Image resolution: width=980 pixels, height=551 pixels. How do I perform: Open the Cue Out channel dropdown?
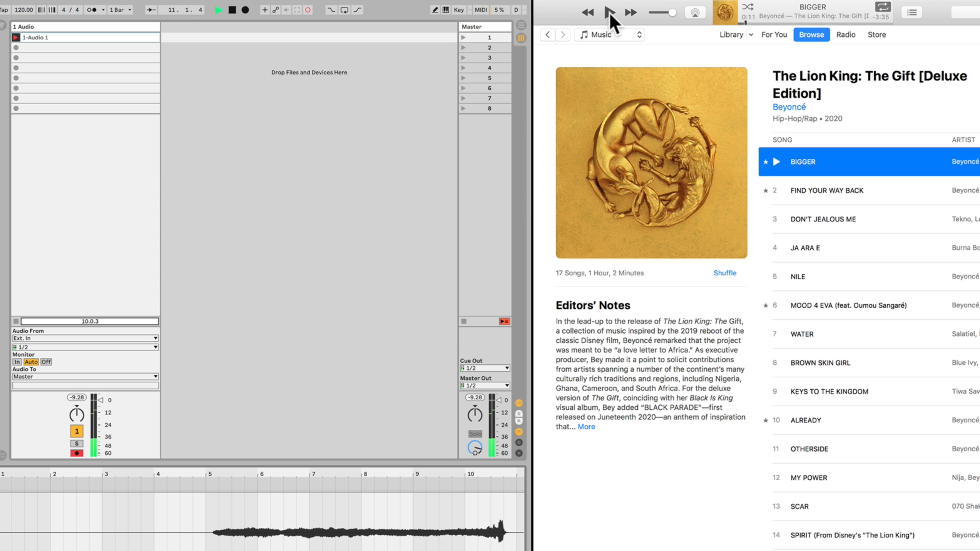(485, 368)
